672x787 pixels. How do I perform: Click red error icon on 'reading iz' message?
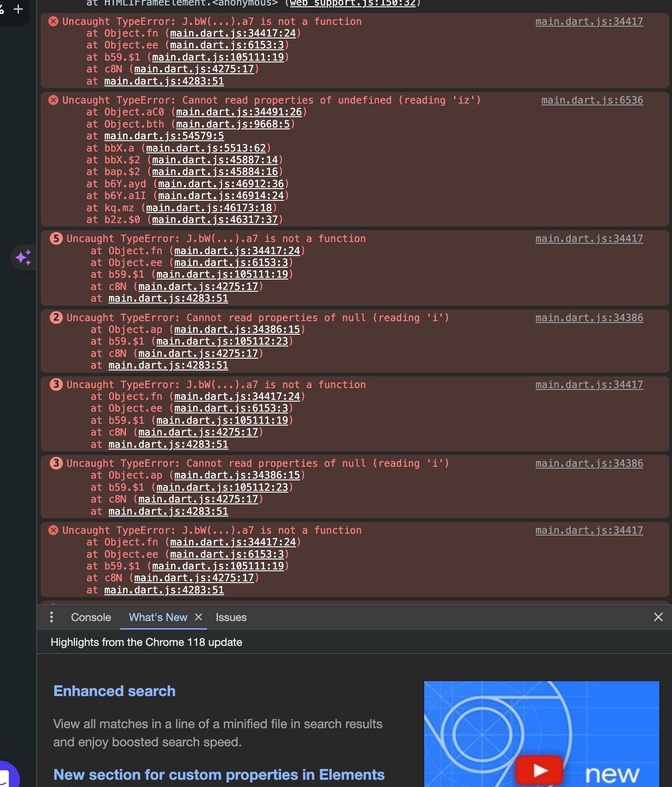[x=53, y=100]
